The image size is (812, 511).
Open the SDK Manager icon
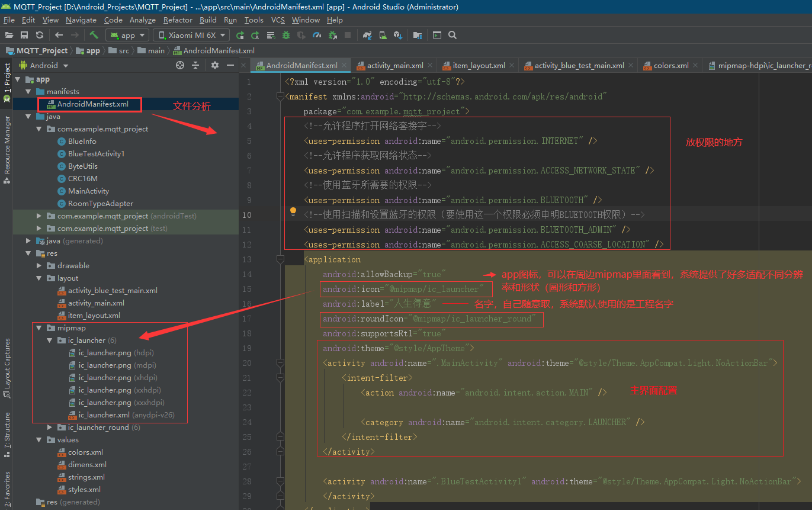(398, 35)
